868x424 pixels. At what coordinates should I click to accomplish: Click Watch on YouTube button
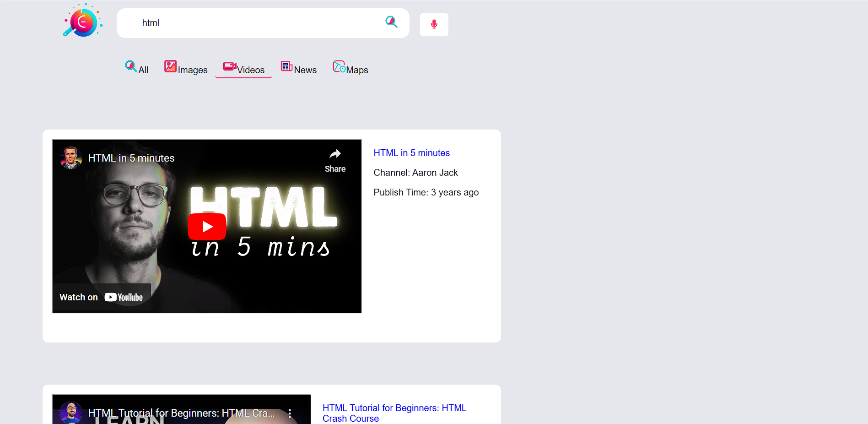pos(102,297)
